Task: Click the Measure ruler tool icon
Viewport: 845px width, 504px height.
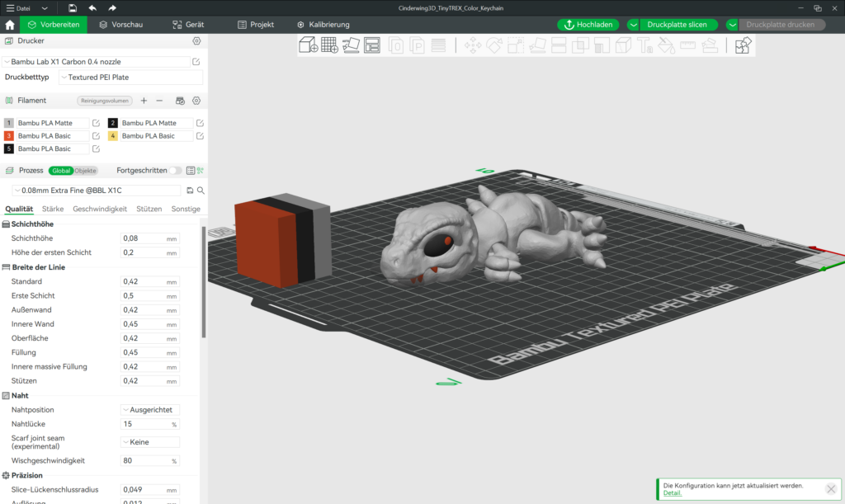Action: pos(688,45)
